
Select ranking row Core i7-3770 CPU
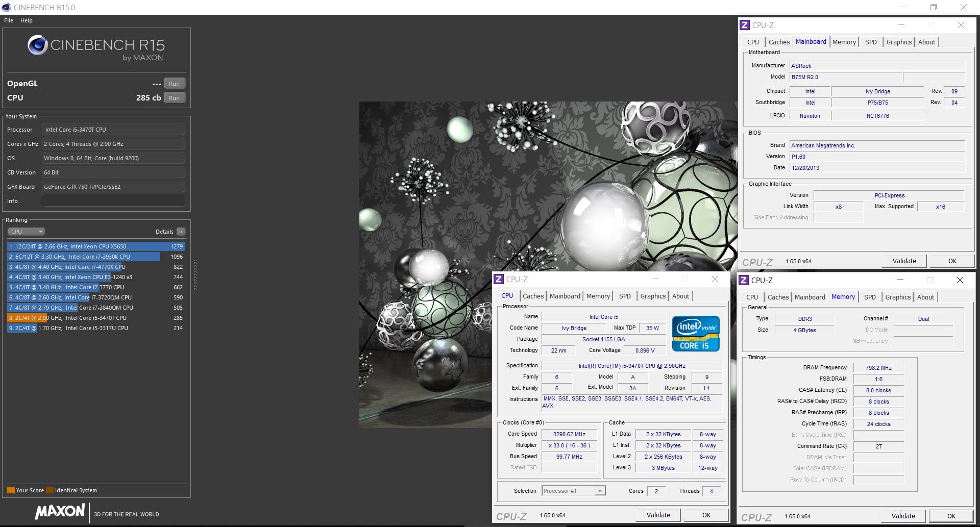pyautogui.click(x=96, y=287)
